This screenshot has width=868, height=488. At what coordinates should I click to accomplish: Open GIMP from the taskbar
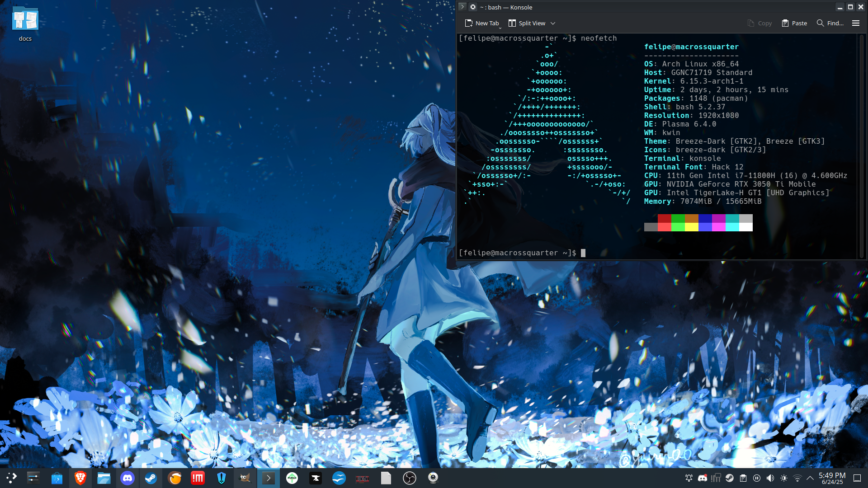pyautogui.click(x=245, y=478)
